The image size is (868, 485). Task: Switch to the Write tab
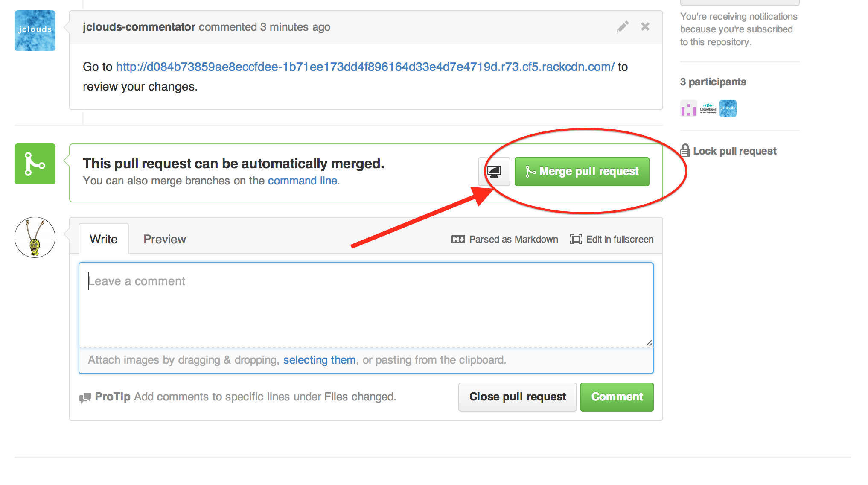pos(104,239)
